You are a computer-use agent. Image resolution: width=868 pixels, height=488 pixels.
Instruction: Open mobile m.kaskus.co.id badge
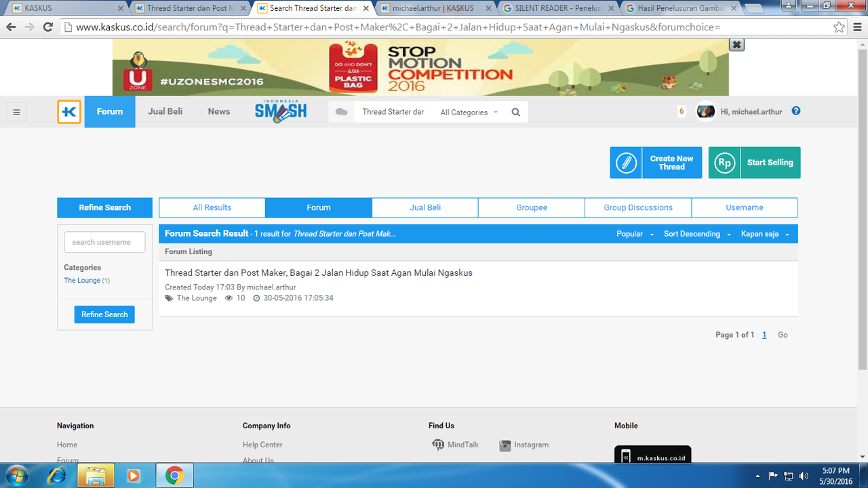pyautogui.click(x=652, y=455)
